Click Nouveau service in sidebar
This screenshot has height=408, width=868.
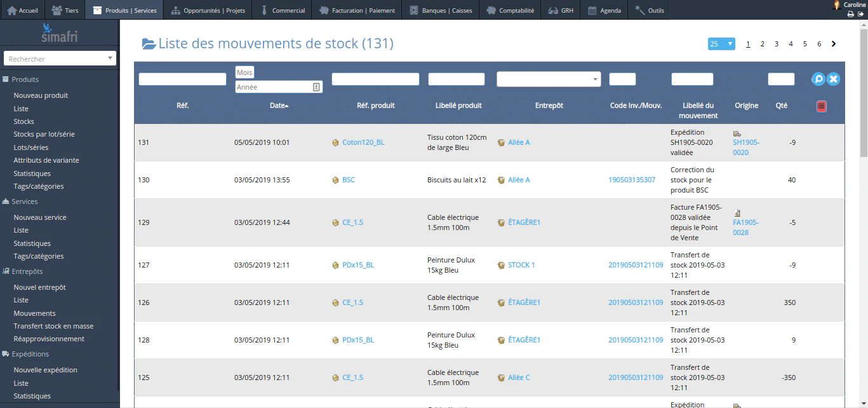pos(40,217)
